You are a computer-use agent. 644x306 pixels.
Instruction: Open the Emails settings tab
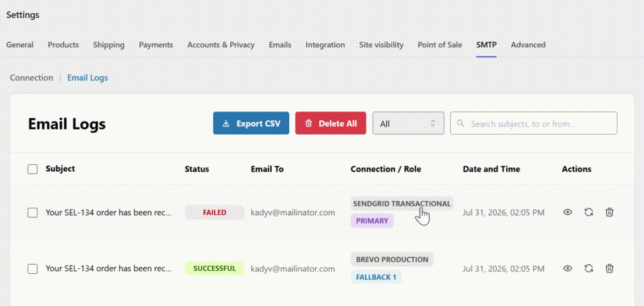pyautogui.click(x=280, y=45)
